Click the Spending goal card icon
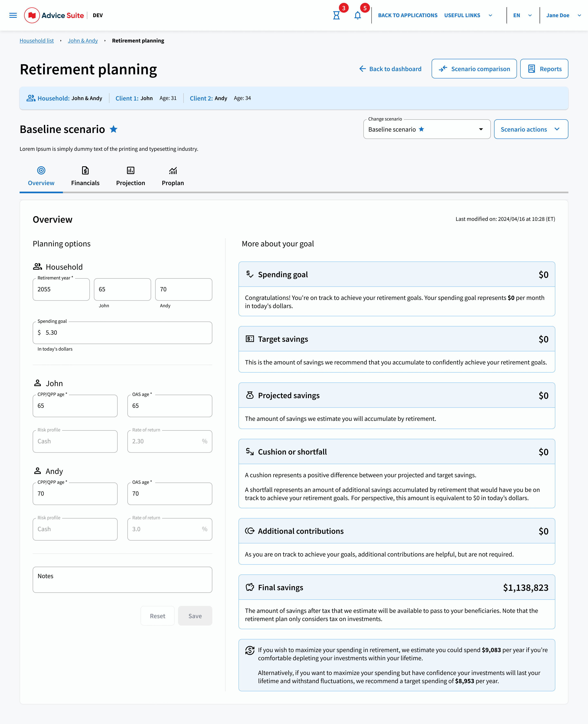The image size is (588, 724). click(250, 274)
